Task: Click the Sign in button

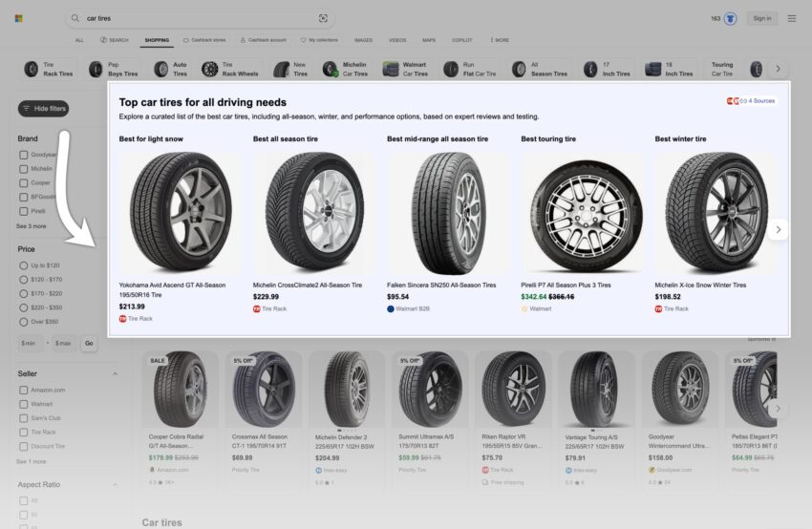Action: click(x=761, y=19)
